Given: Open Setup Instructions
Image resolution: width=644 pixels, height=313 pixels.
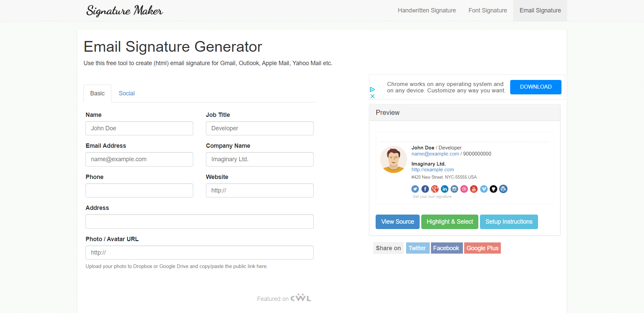Looking at the screenshot, I should (509, 222).
